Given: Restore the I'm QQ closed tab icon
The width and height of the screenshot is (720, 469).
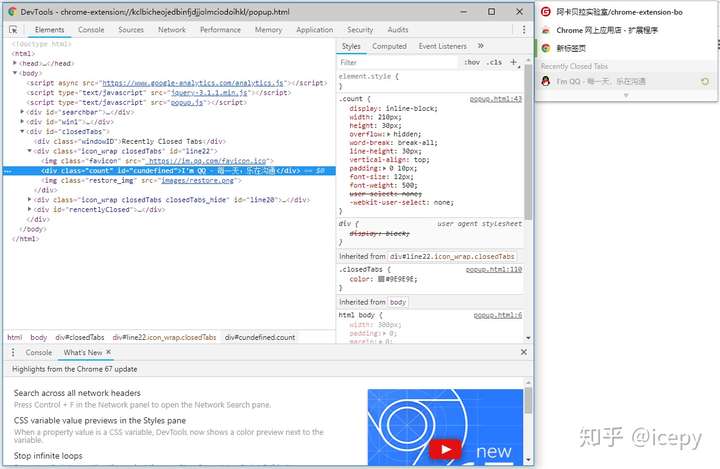Looking at the screenshot, I should [705, 81].
